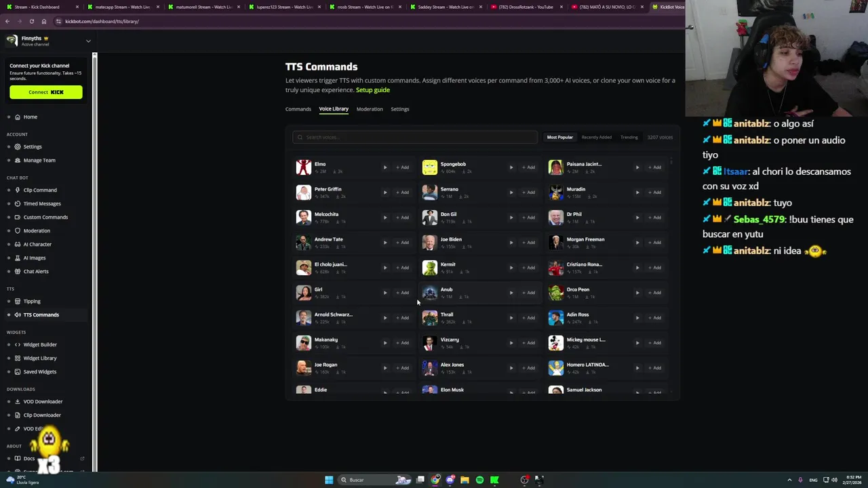This screenshot has width=868, height=488.
Task: Play the Muradin voice sample
Action: (x=637, y=192)
